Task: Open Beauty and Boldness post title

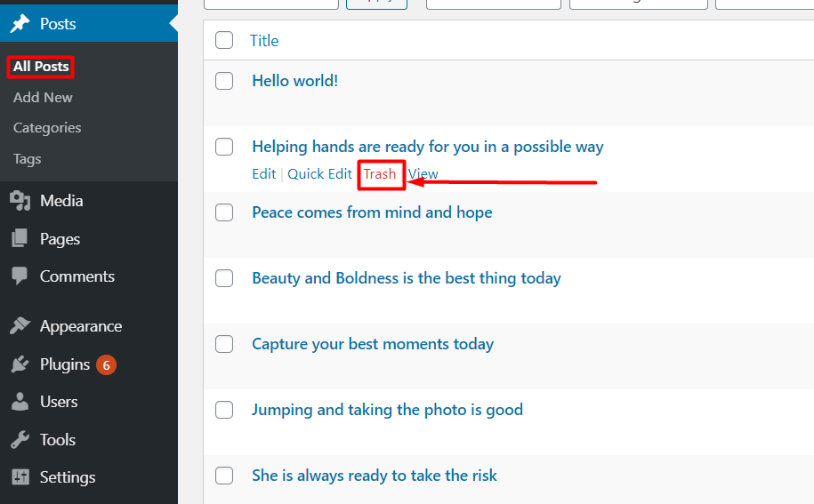Action: pyautogui.click(x=407, y=278)
